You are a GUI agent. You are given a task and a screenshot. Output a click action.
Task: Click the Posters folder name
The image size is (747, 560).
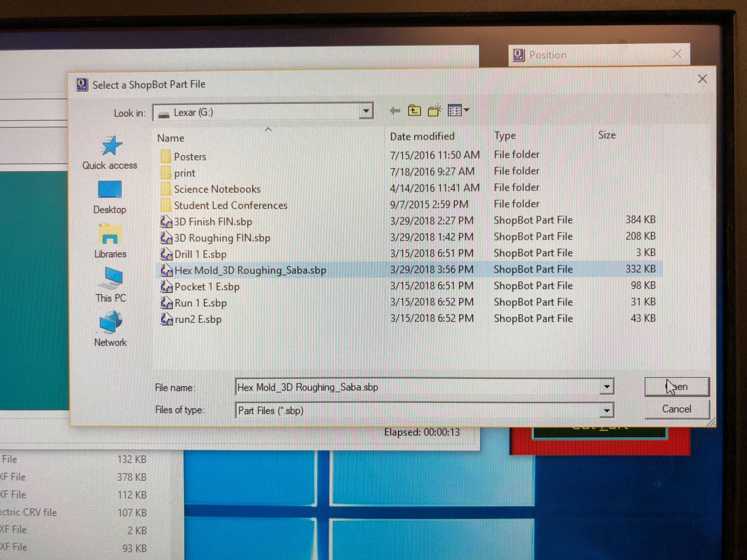190,157
